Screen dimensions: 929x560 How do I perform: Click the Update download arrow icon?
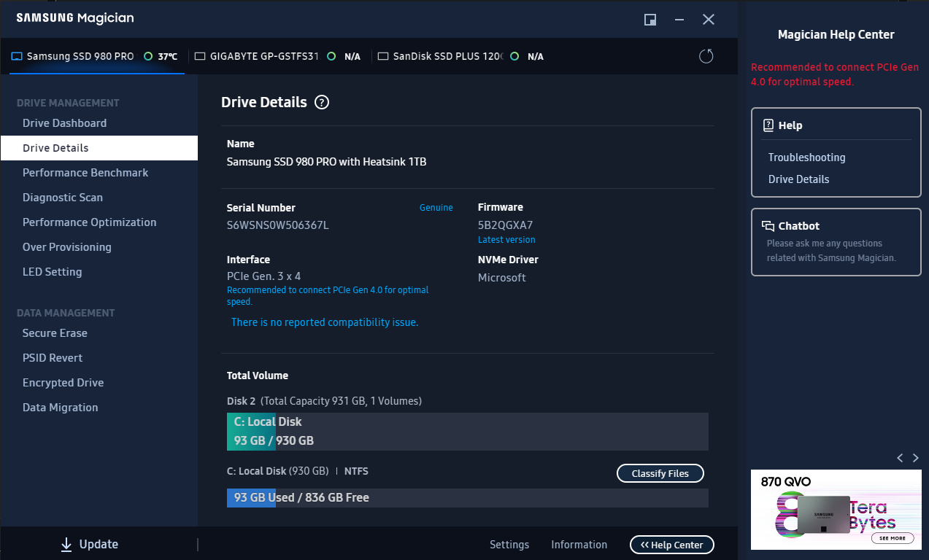pos(66,544)
